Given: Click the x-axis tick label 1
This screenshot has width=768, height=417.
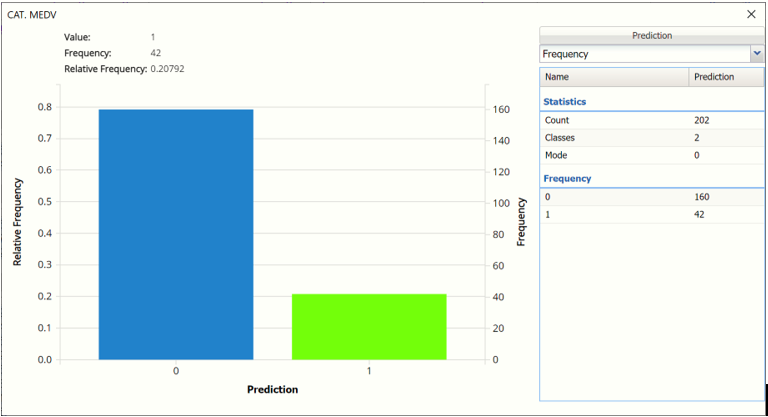Looking at the screenshot, I should pyautogui.click(x=369, y=371).
